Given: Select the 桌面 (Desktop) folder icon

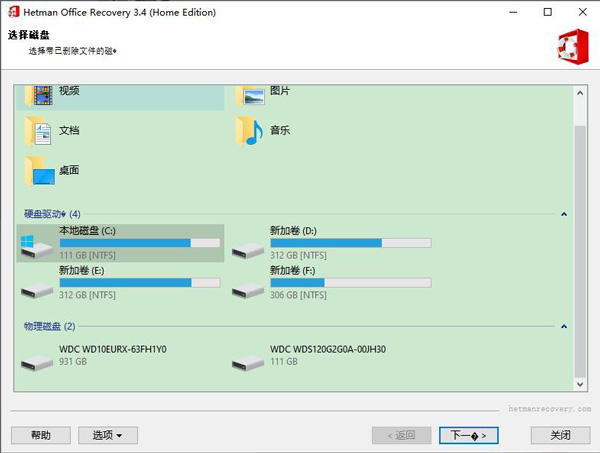Looking at the screenshot, I should click(40, 171).
